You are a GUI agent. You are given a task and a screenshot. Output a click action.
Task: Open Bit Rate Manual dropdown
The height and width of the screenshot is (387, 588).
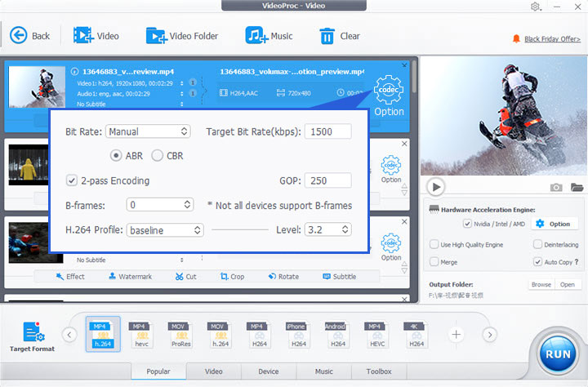pos(148,131)
